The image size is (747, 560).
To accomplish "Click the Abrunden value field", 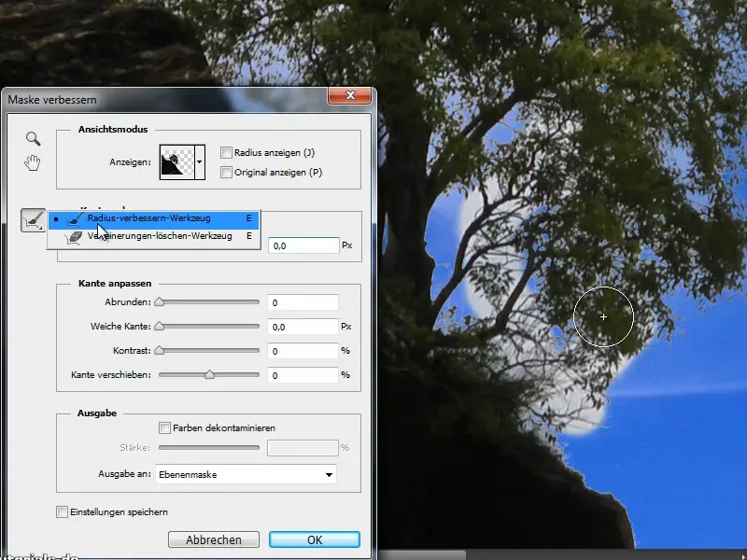I will pos(303,302).
